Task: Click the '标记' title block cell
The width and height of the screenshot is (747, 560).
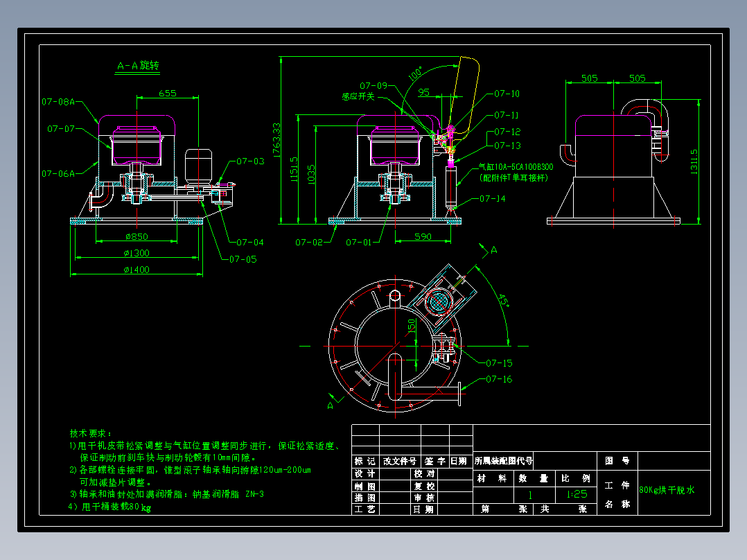Action: (365, 461)
